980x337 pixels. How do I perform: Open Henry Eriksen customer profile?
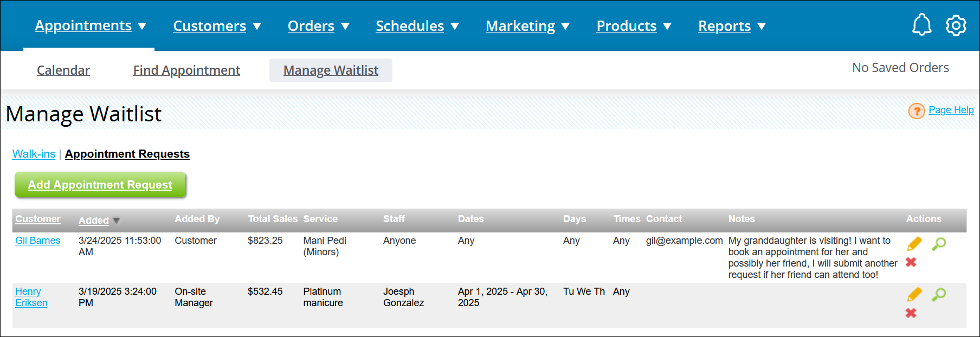[x=31, y=297]
